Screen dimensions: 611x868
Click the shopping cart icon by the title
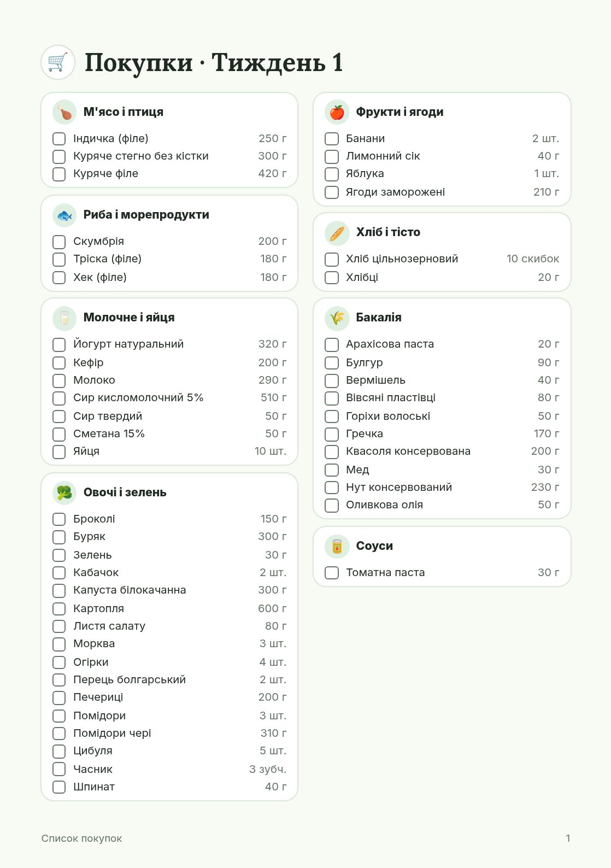[x=58, y=62]
